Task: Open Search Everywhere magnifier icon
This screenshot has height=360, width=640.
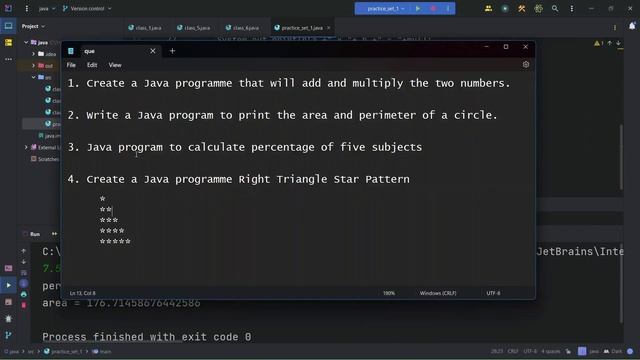Action: coord(555,8)
